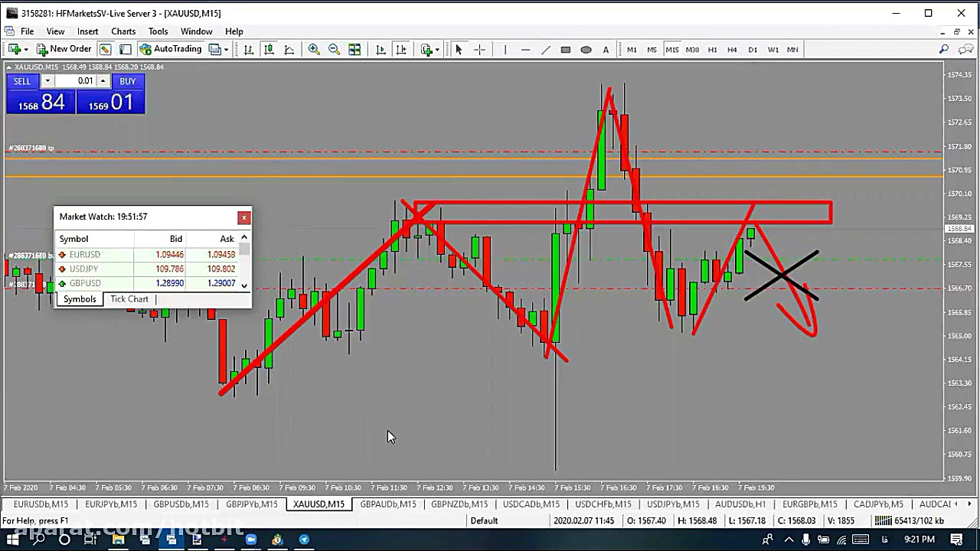The width and height of the screenshot is (980, 551).
Task: Open the Charts menu
Action: tap(122, 31)
